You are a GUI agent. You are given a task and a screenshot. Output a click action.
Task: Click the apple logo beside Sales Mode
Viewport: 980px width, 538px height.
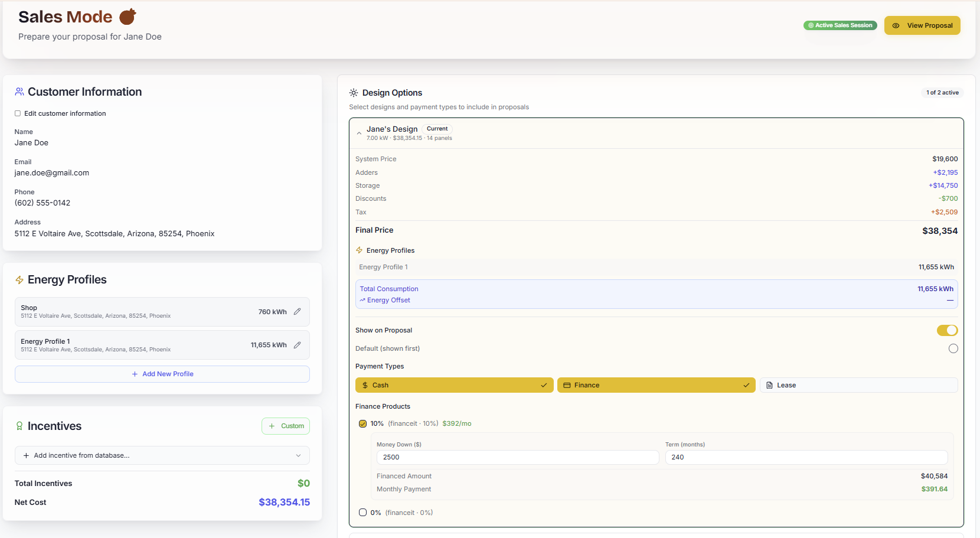[x=128, y=17]
